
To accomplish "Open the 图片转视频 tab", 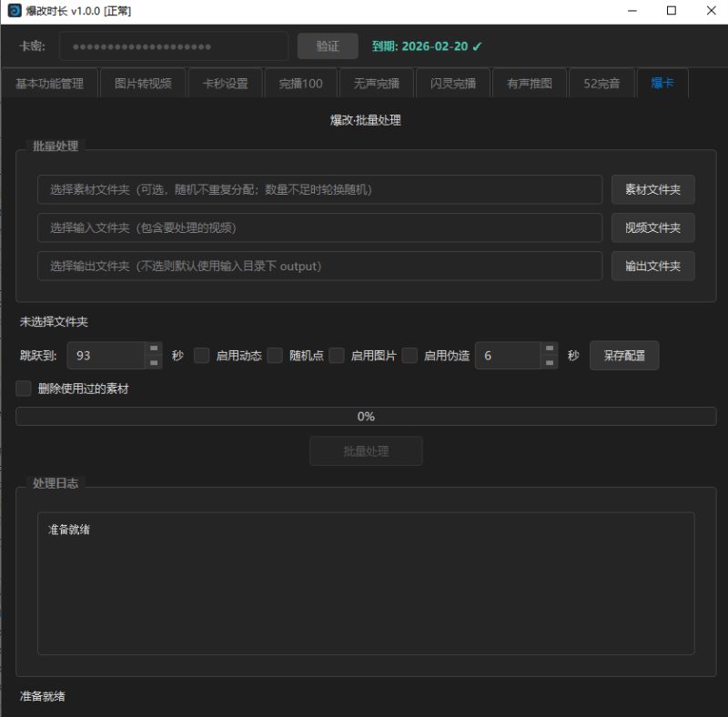I will coord(143,84).
